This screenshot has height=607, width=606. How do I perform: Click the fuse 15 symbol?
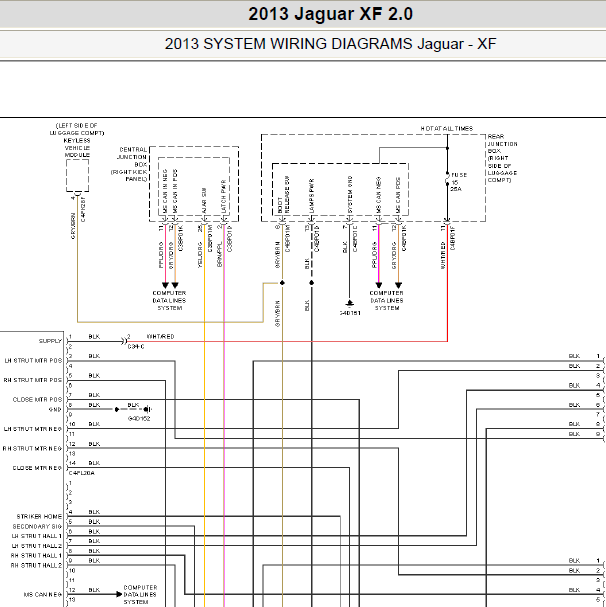point(447,179)
